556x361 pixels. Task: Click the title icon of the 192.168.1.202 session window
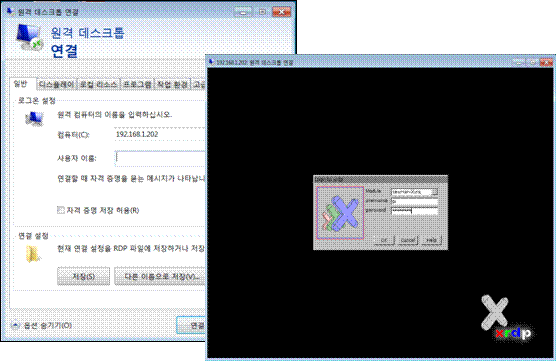212,62
